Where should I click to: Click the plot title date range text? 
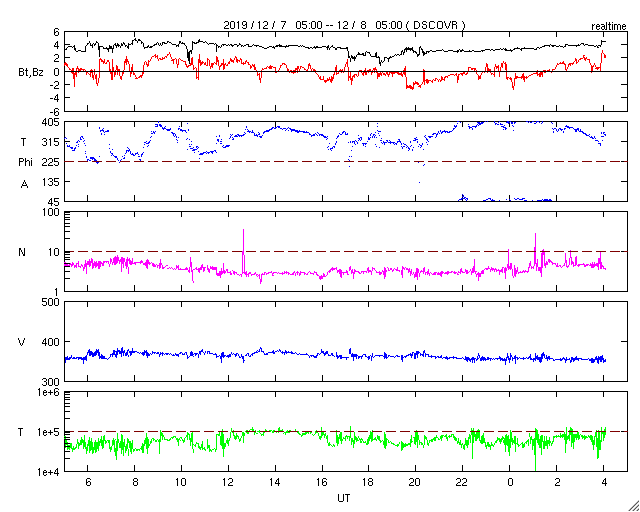click(344, 25)
